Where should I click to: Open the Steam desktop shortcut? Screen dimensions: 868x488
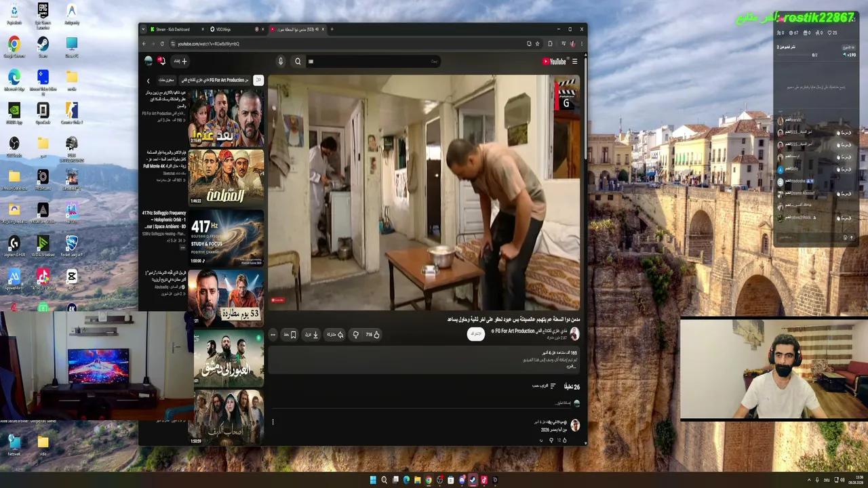[x=43, y=47]
